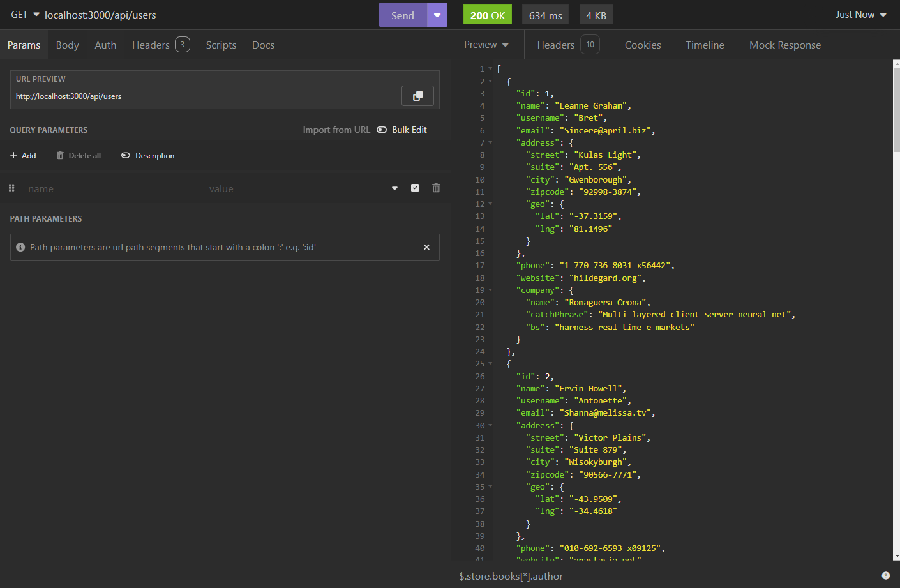Toggle the Bulk Edit switch
The width and height of the screenshot is (900, 588).
point(382,130)
